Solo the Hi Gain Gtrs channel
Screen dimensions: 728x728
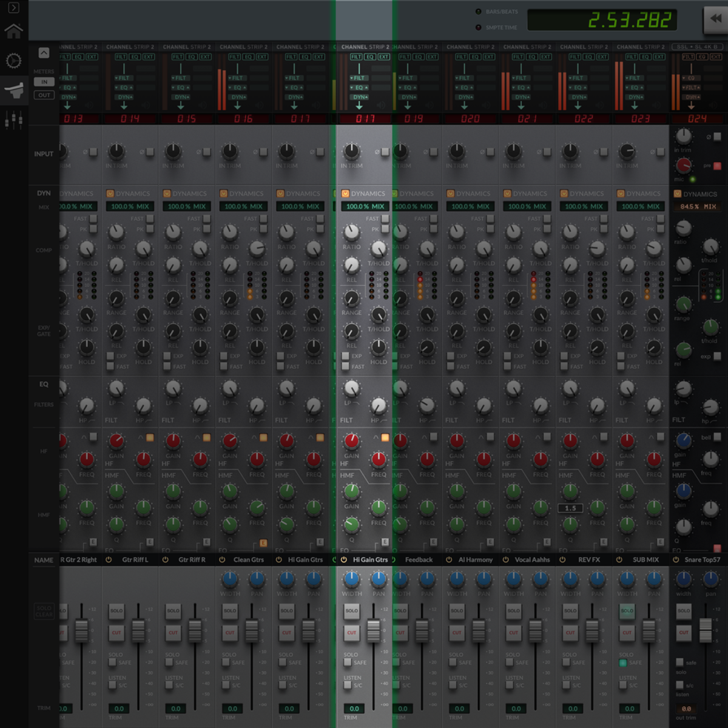pos(351,610)
